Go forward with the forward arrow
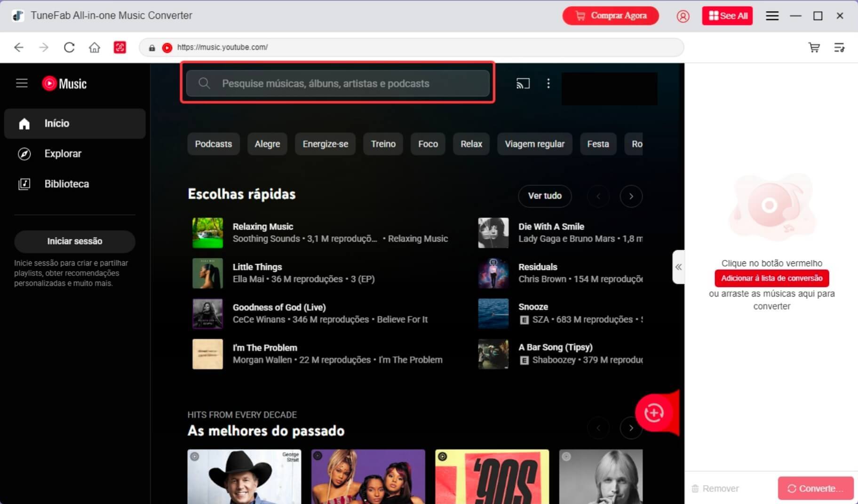 44,47
